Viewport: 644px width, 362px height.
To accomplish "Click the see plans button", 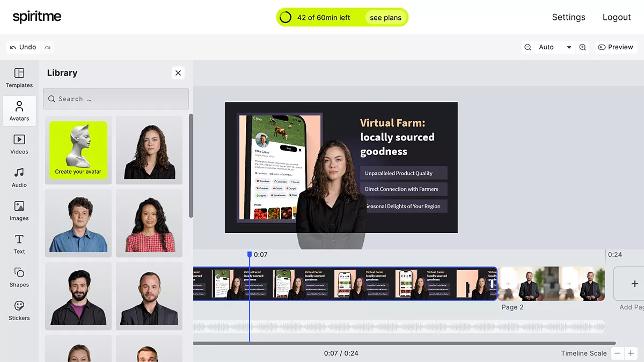I will click(x=385, y=18).
